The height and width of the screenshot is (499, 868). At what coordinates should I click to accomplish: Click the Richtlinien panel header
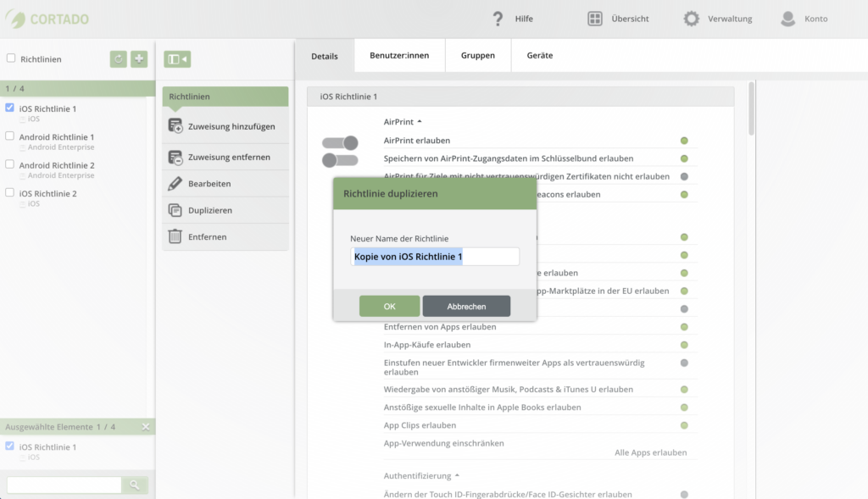point(225,97)
